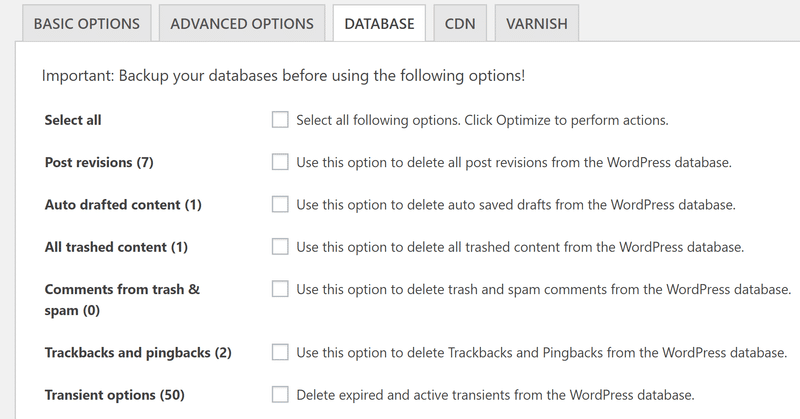This screenshot has height=419, width=800.
Task: Click the 'Important: Backup your databases' notice
Action: 283,75
